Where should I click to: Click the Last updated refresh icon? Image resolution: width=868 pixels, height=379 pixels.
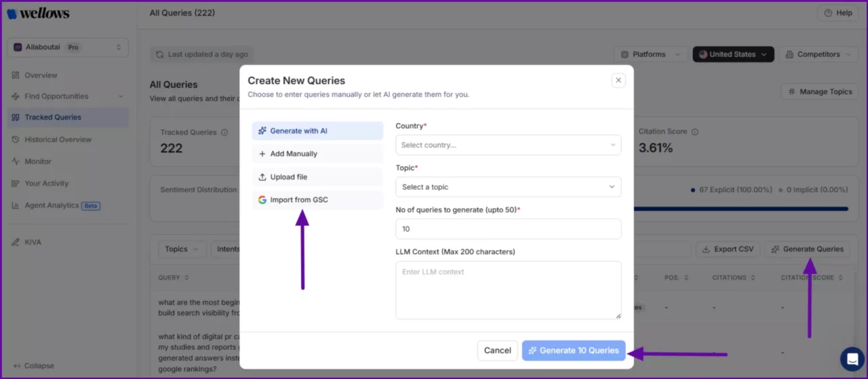160,54
